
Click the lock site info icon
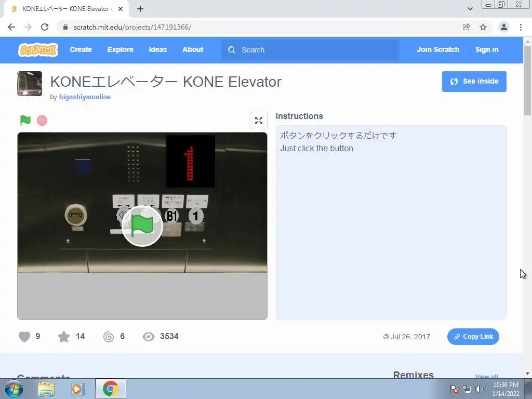point(65,27)
